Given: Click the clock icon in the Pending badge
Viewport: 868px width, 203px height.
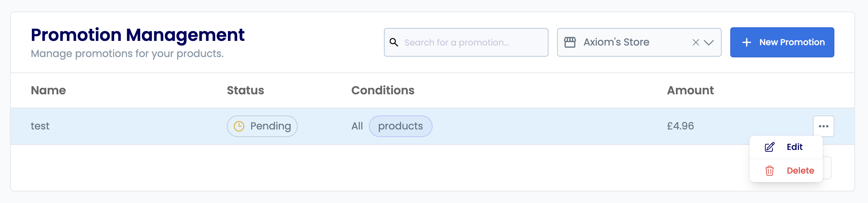Looking at the screenshot, I should click(x=239, y=126).
